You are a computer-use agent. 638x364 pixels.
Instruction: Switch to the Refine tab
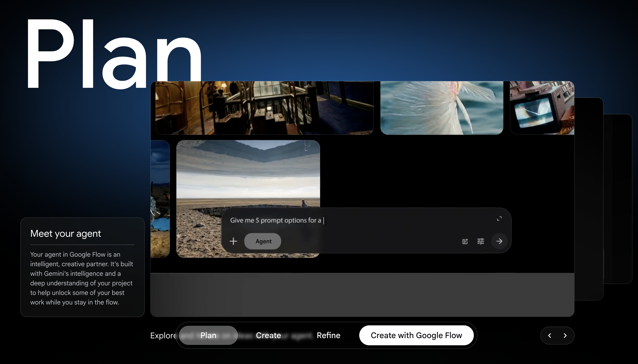pyautogui.click(x=328, y=335)
